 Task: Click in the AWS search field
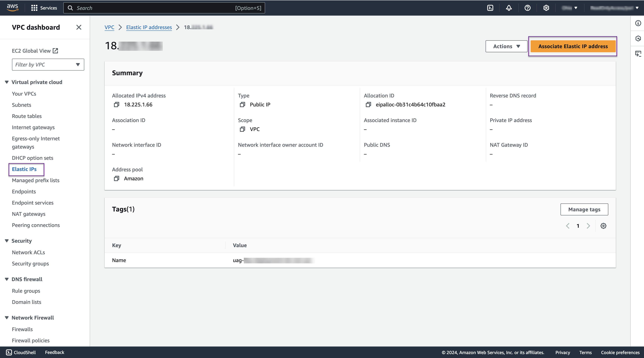(x=164, y=8)
